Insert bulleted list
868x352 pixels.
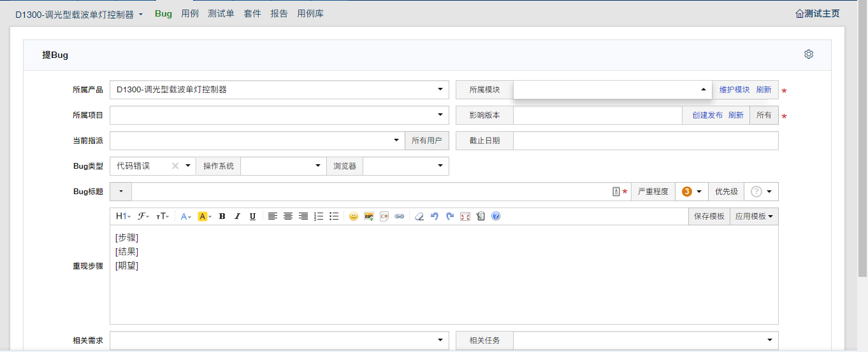coord(334,216)
